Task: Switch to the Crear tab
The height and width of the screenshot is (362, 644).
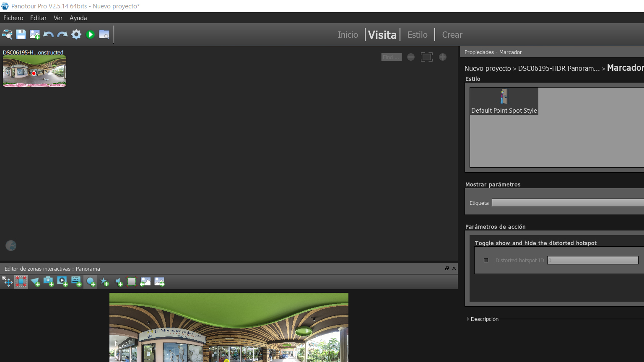Action: point(452,35)
